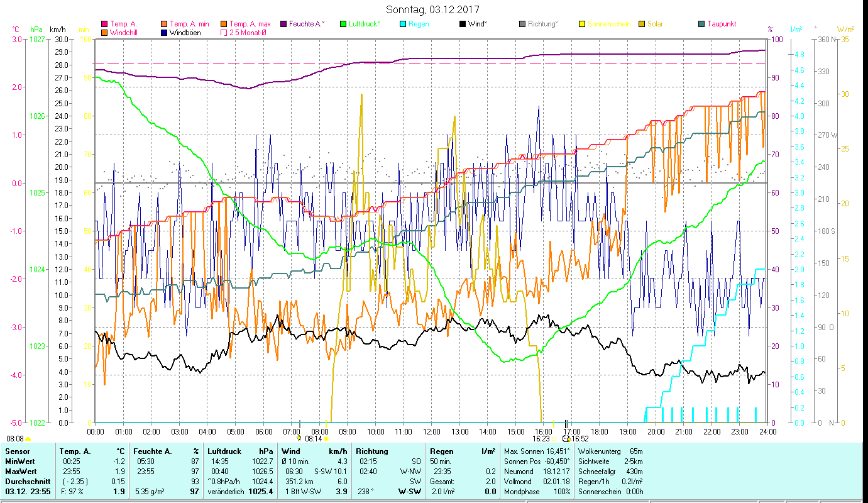Click the Wind column header
This screenshot has width=868, height=503.
click(291, 451)
